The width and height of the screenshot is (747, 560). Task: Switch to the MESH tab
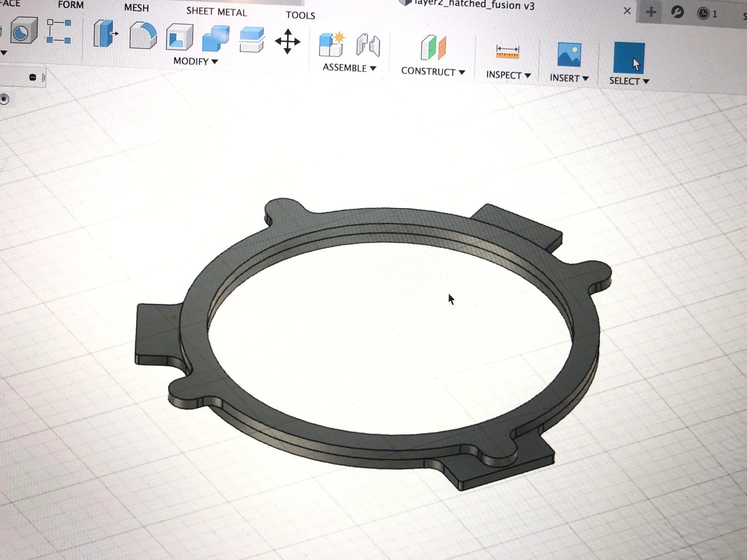136,8
